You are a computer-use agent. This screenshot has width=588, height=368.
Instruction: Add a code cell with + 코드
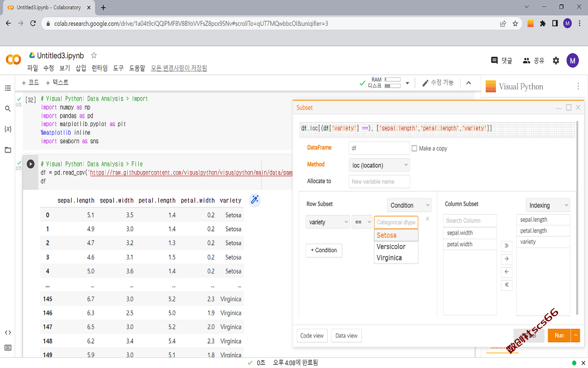tap(30, 82)
